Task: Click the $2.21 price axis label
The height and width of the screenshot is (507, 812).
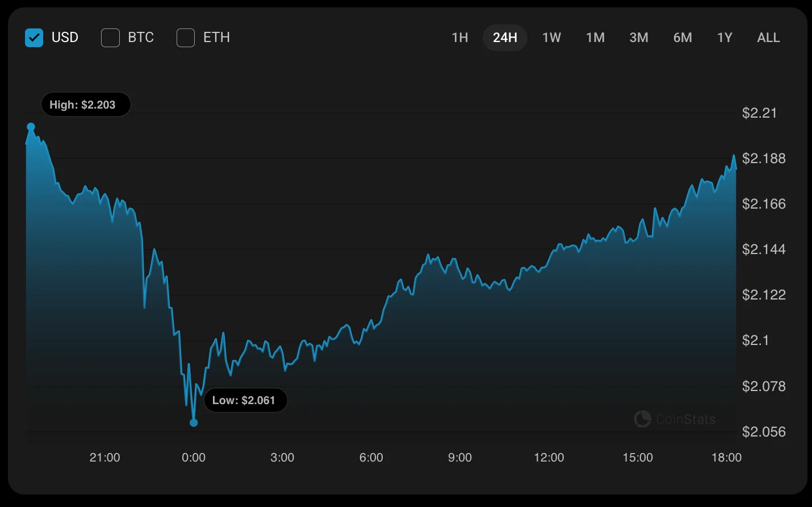Action: pyautogui.click(x=759, y=113)
